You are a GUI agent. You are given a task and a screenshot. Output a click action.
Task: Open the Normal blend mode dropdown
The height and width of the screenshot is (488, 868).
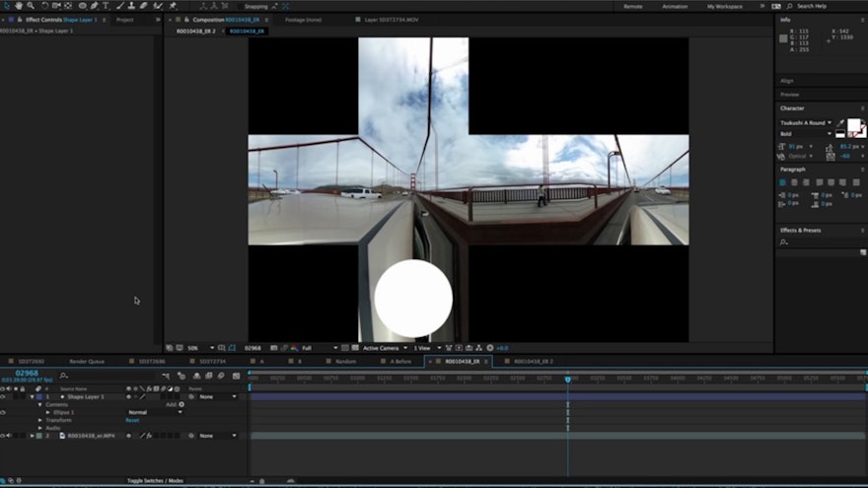153,412
